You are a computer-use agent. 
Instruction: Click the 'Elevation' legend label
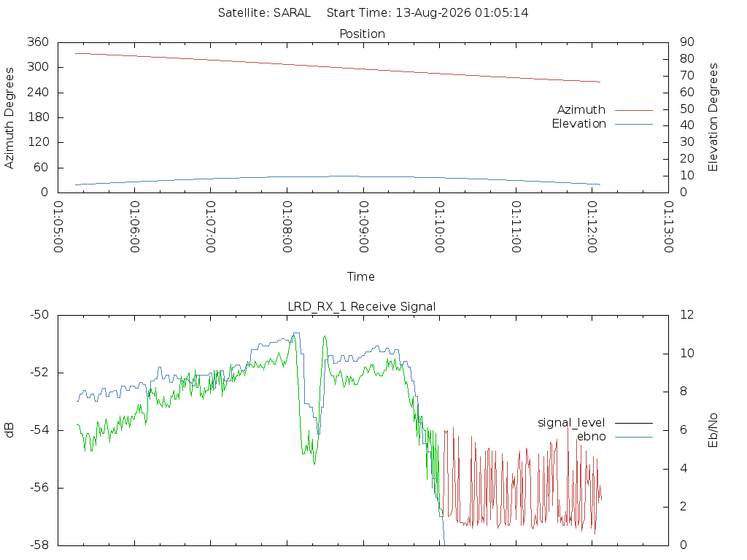(578, 124)
